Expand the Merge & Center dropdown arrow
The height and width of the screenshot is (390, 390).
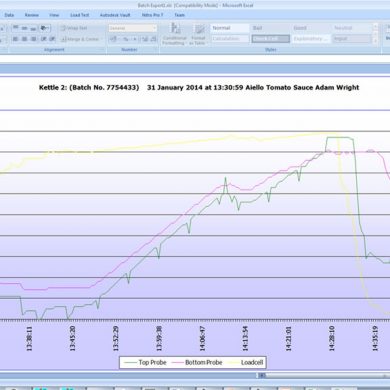(x=101, y=39)
